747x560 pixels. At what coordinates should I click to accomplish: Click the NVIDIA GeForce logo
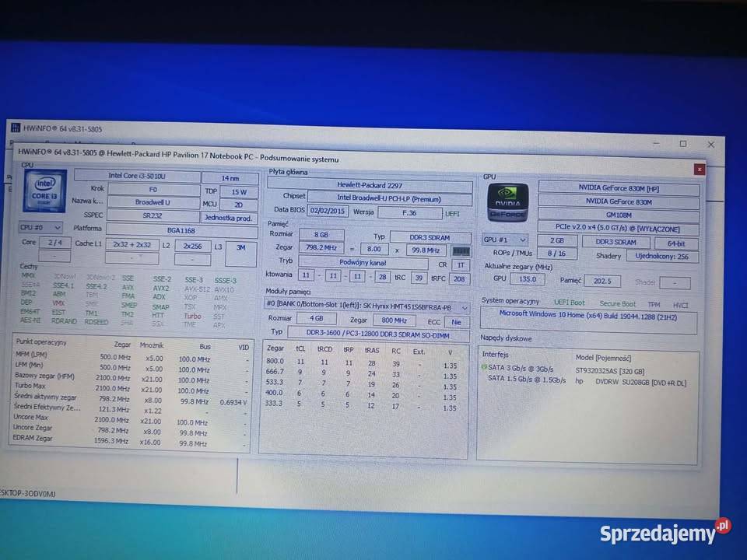click(x=507, y=203)
